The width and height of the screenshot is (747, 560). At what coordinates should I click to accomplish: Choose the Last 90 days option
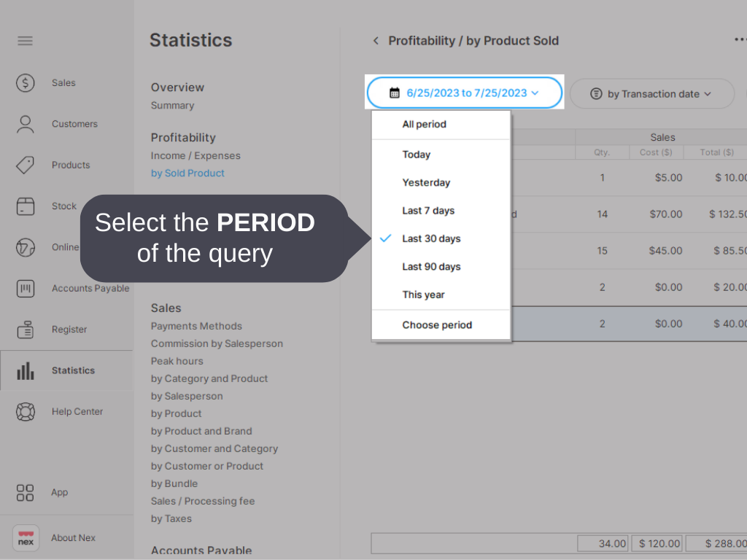pyautogui.click(x=431, y=267)
